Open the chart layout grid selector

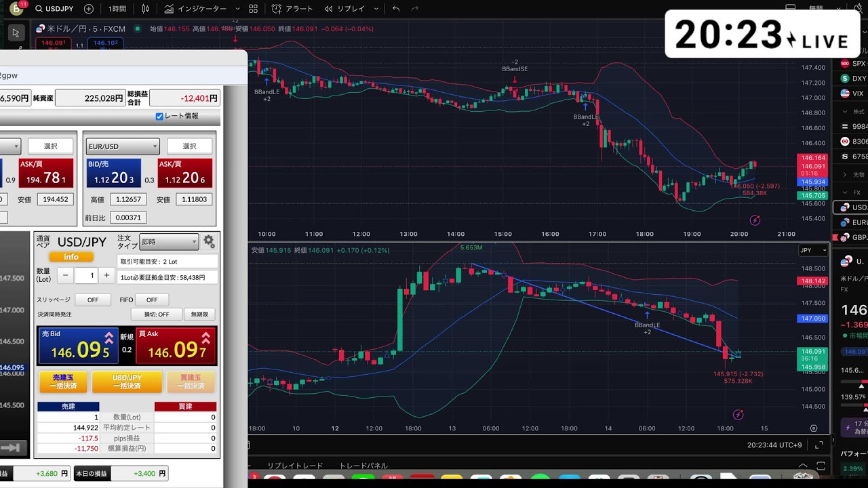click(x=254, y=9)
